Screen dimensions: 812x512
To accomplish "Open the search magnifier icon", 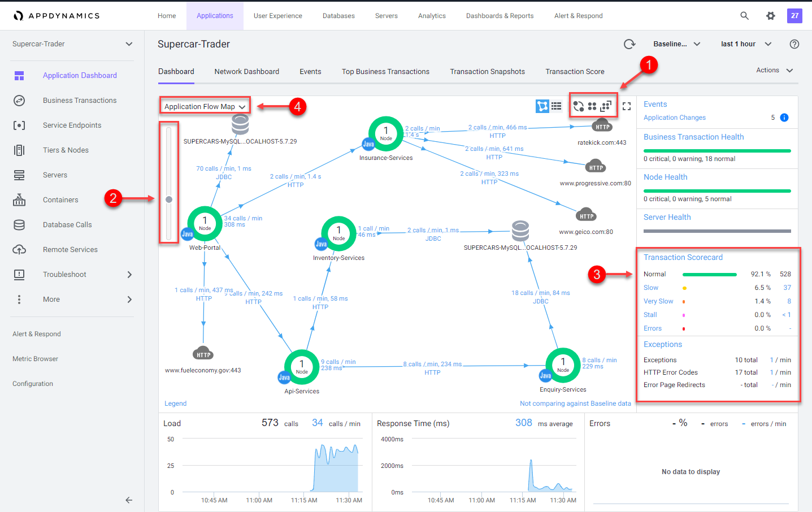I will (745, 16).
